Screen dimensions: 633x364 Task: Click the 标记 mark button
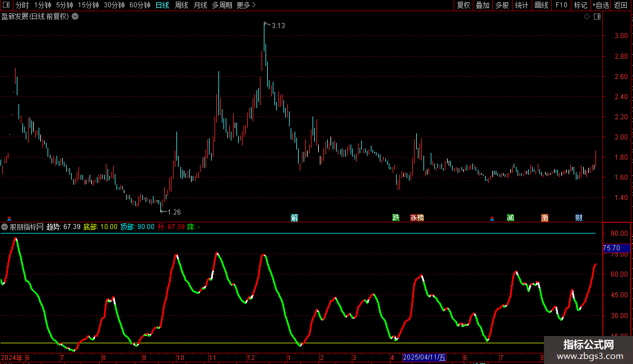(x=580, y=5)
